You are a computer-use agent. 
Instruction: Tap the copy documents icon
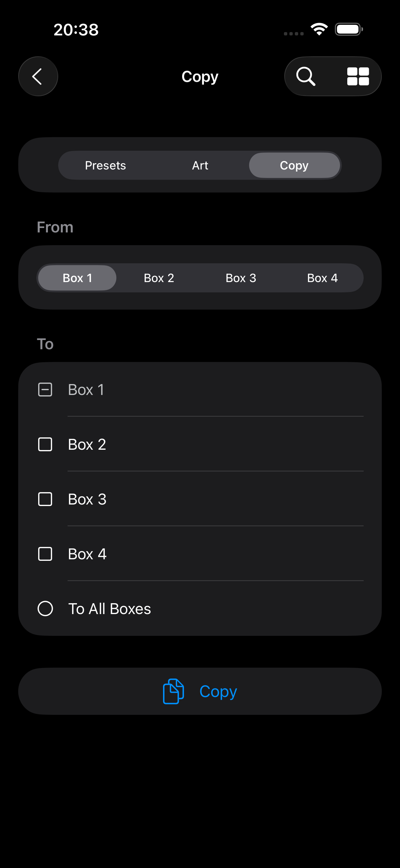173,691
